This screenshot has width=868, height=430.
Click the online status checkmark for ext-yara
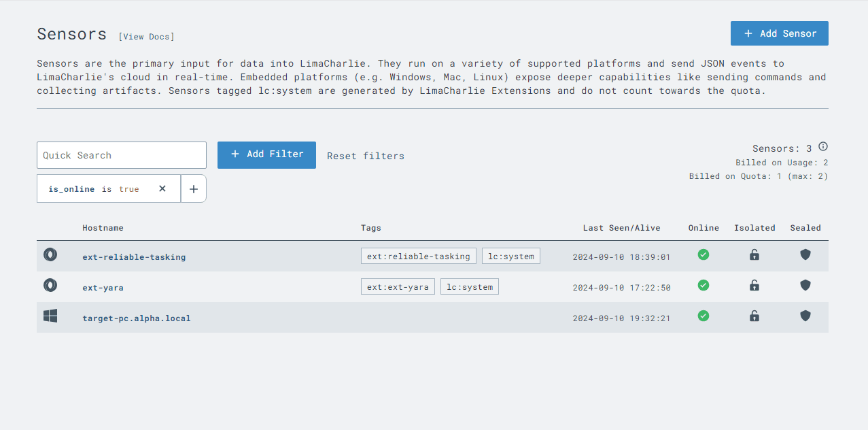click(x=704, y=285)
